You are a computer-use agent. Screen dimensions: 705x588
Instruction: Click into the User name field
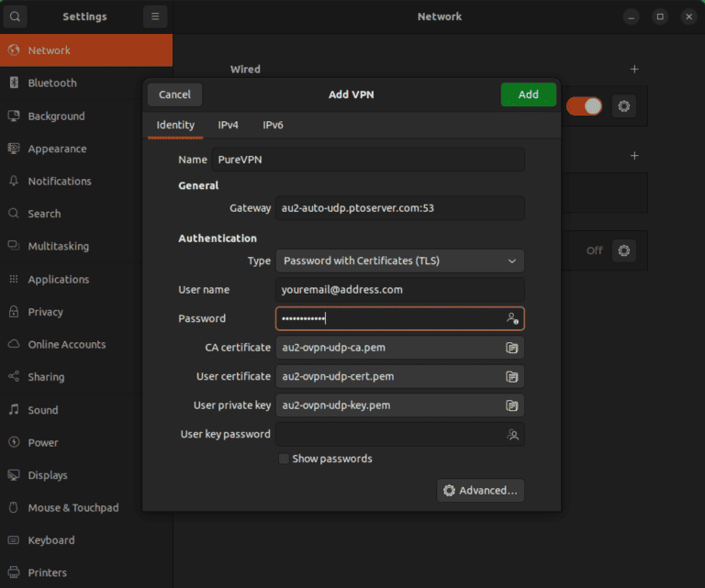point(399,290)
